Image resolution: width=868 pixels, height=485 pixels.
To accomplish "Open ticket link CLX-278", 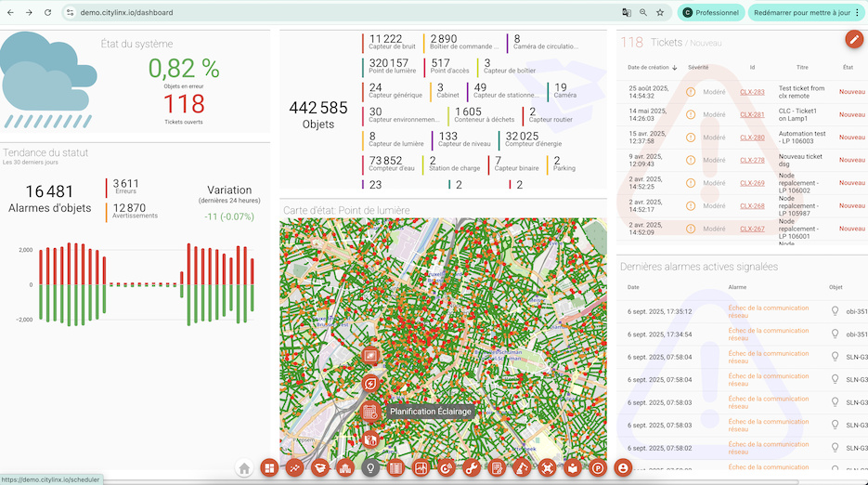I will [752, 160].
